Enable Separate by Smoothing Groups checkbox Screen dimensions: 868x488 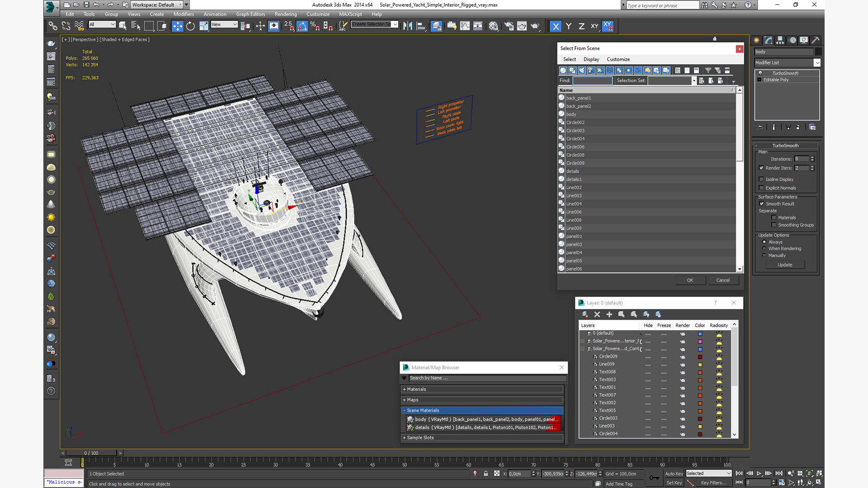tap(774, 225)
